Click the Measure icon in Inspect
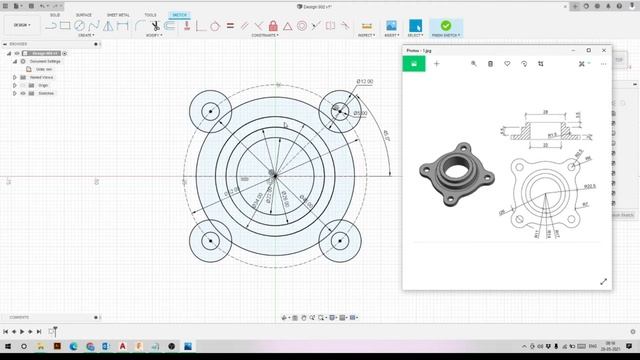Image resolution: width=640 pixels, height=360 pixels. [367, 26]
